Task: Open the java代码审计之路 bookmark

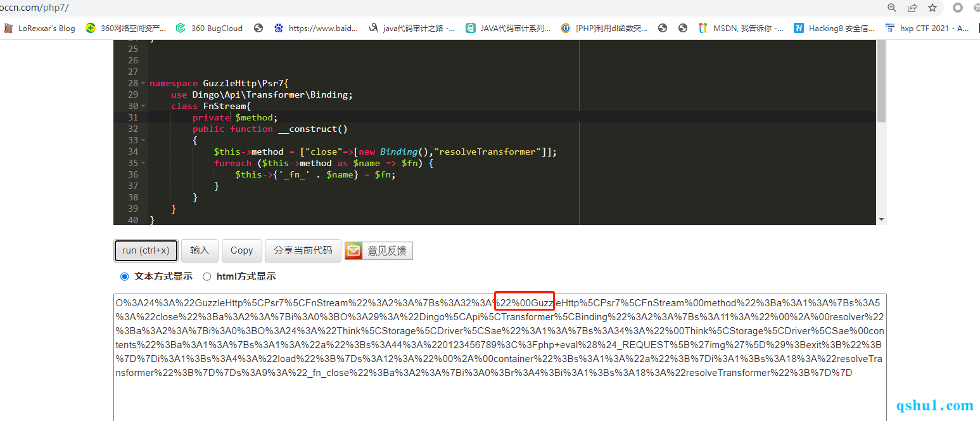Action: coord(412,28)
